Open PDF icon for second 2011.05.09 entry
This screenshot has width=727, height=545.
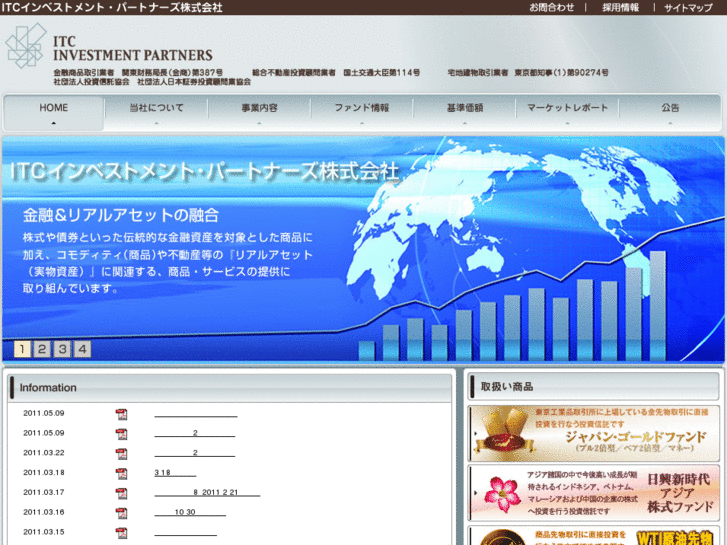tap(121, 434)
